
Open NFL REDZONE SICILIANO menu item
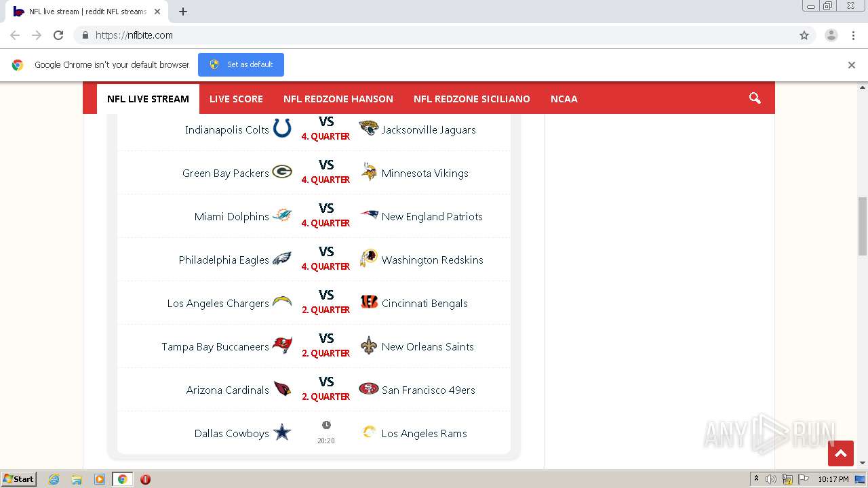tap(472, 99)
